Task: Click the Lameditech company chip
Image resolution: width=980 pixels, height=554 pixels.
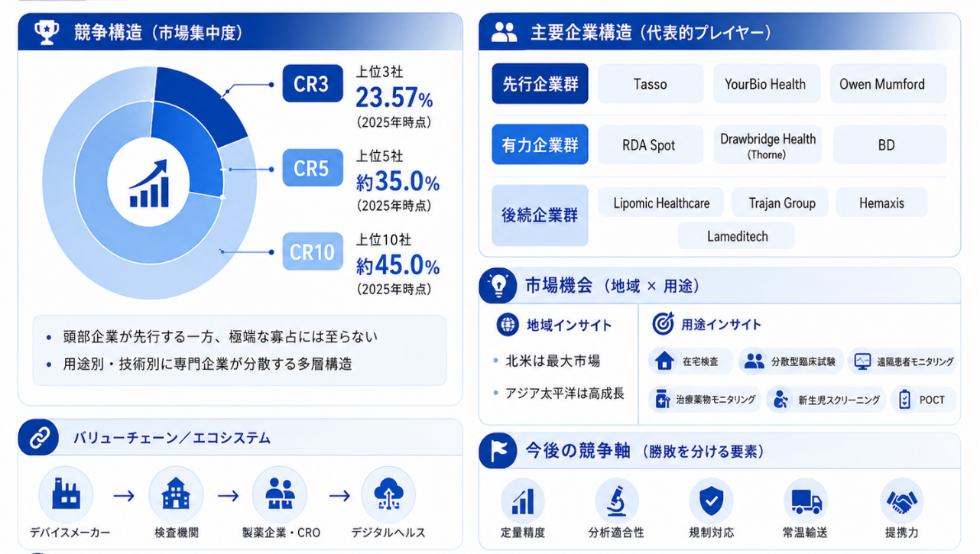Action: click(736, 236)
